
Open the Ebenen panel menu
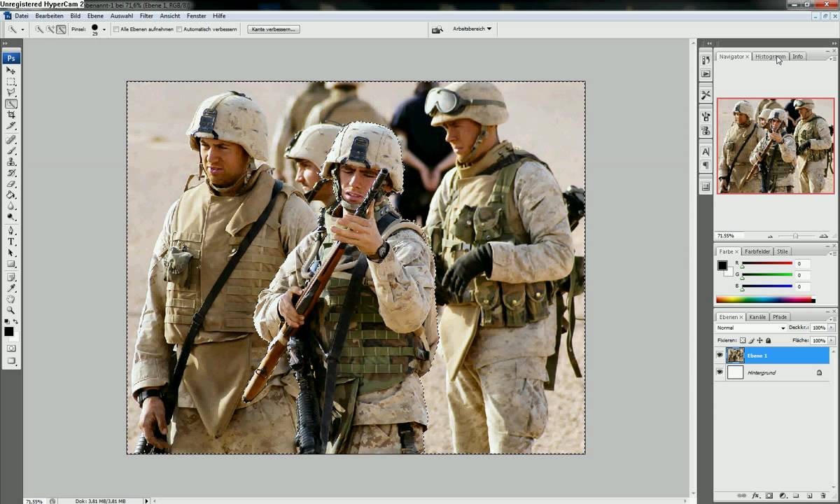(x=832, y=318)
